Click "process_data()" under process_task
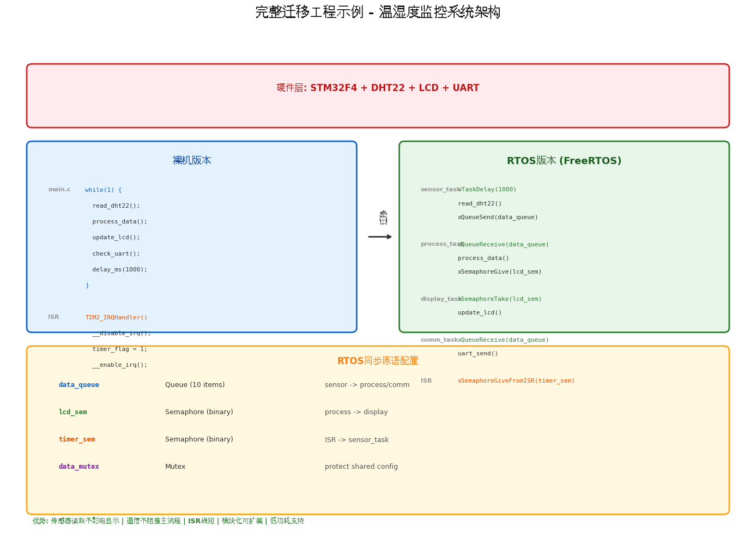The width and height of the screenshot is (756, 538). pos(483,258)
